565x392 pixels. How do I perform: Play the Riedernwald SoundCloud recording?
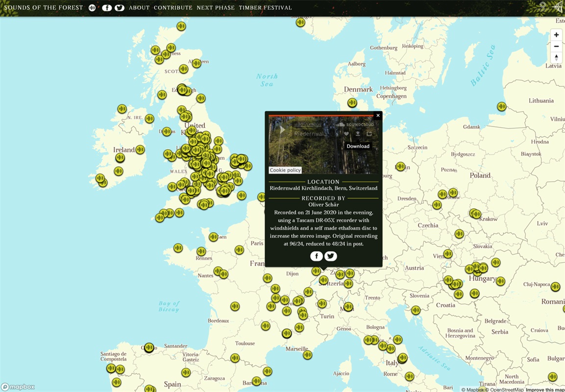click(x=282, y=130)
